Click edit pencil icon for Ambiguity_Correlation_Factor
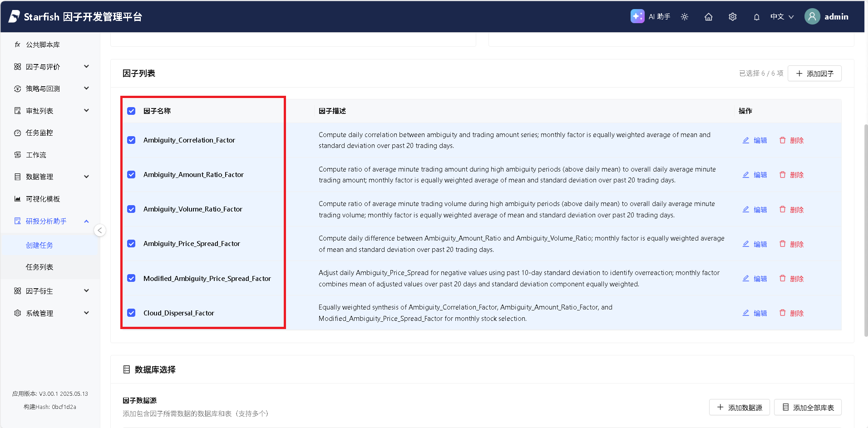Screen dimensions: 868x428 click(746, 140)
